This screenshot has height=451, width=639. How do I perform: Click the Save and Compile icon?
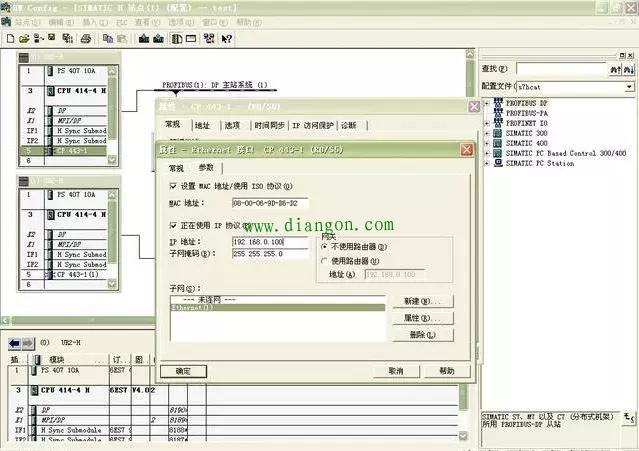point(68,39)
